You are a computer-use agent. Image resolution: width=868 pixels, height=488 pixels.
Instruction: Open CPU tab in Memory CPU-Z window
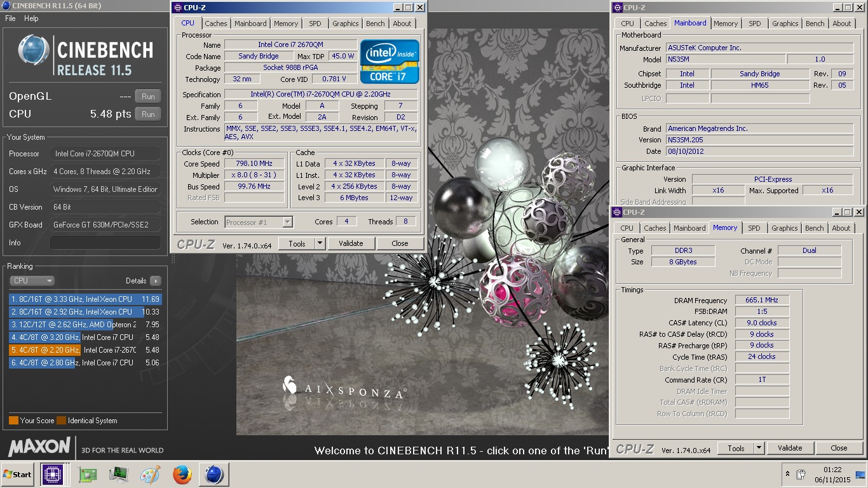627,228
